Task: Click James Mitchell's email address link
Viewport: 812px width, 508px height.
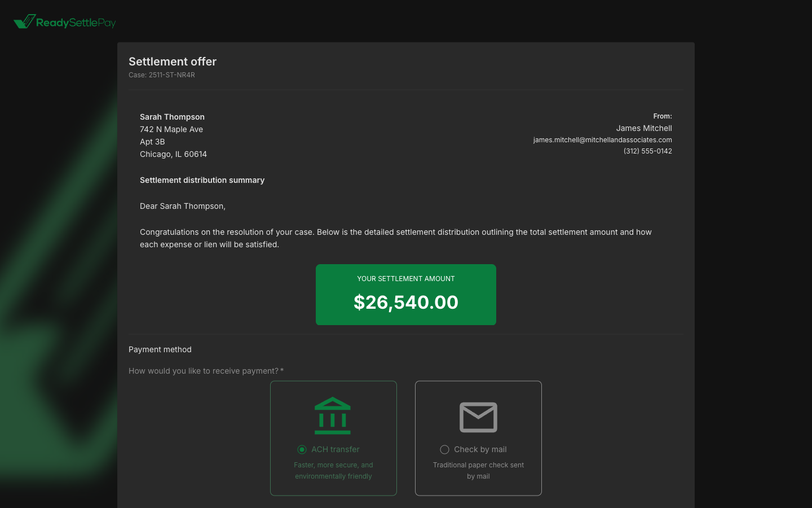Action: [603, 139]
